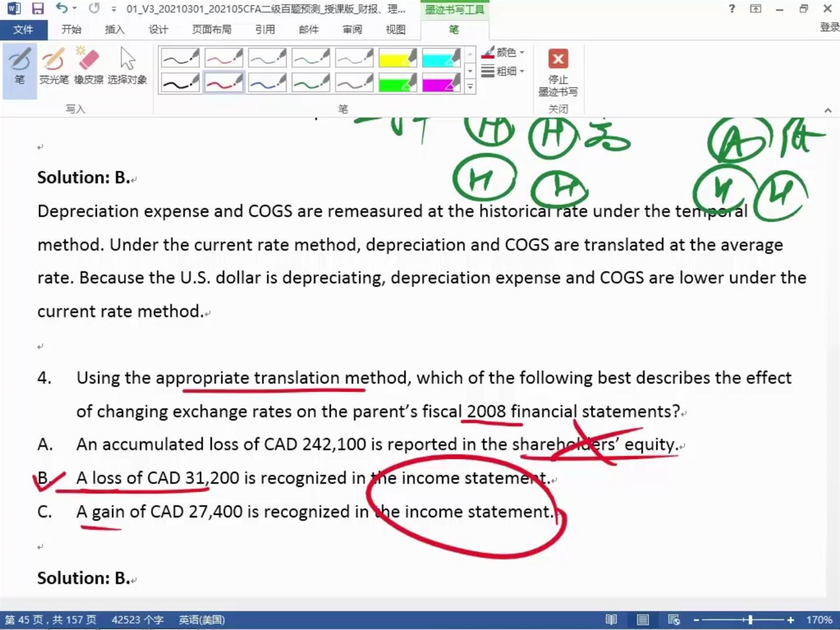
Task: Switch to Web Layout view
Action: pos(674,619)
